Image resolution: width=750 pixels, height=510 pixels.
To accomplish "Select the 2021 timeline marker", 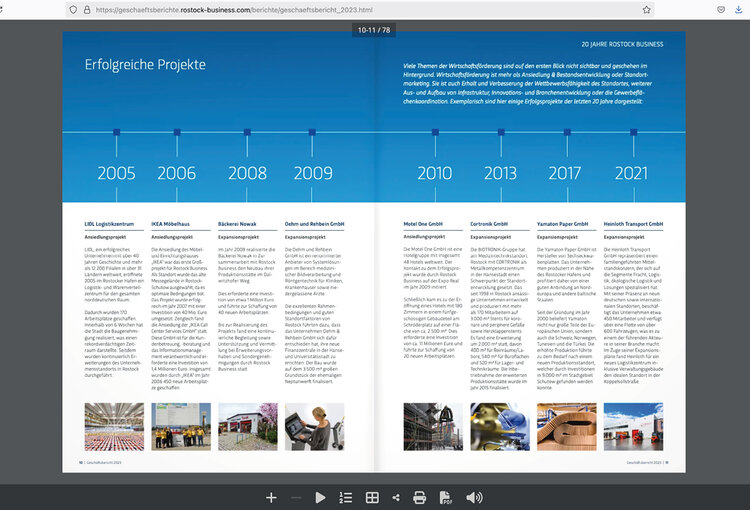I will pyautogui.click(x=634, y=132).
